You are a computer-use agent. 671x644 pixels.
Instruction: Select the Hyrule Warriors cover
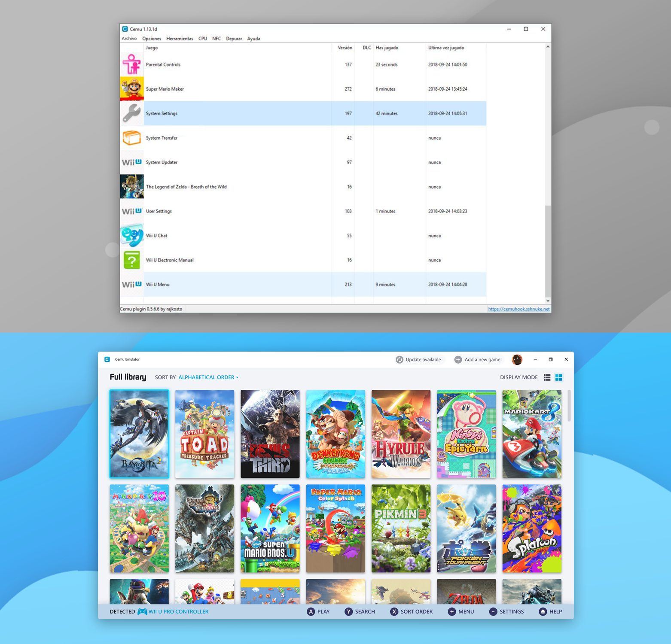coord(401,434)
